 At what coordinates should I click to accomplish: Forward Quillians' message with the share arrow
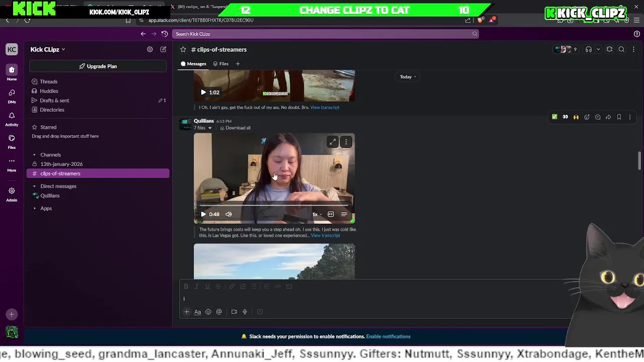pyautogui.click(x=608, y=117)
